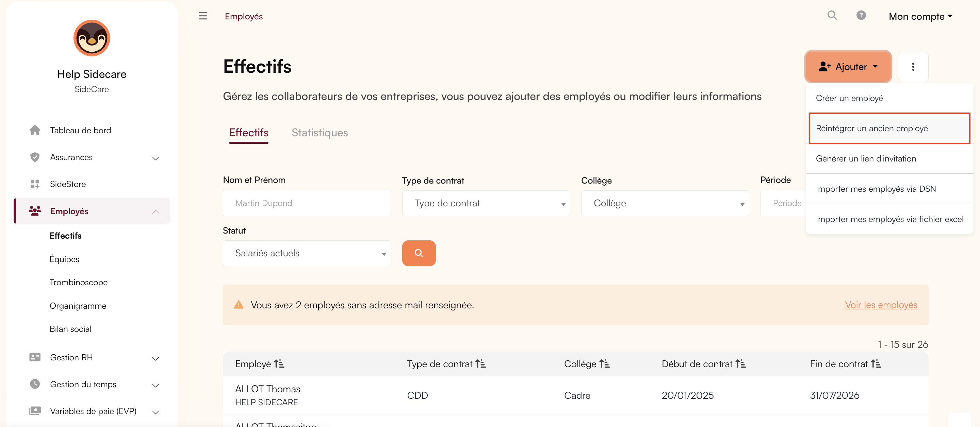Click the Voir les employés link

881,305
